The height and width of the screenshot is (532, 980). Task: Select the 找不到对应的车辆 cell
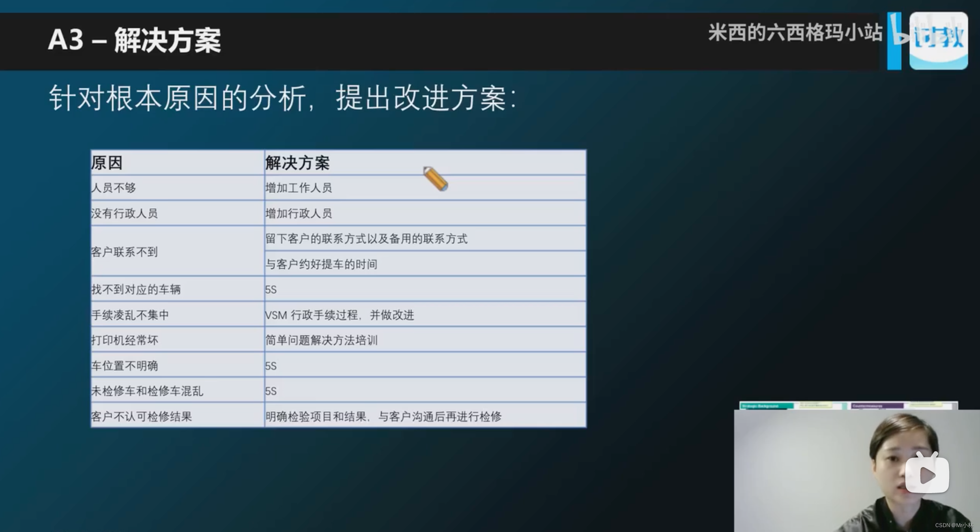tap(136, 290)
